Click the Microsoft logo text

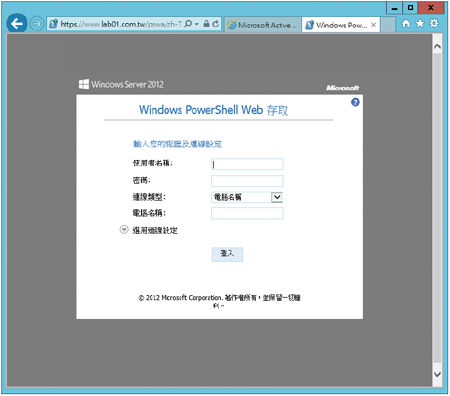343,88
